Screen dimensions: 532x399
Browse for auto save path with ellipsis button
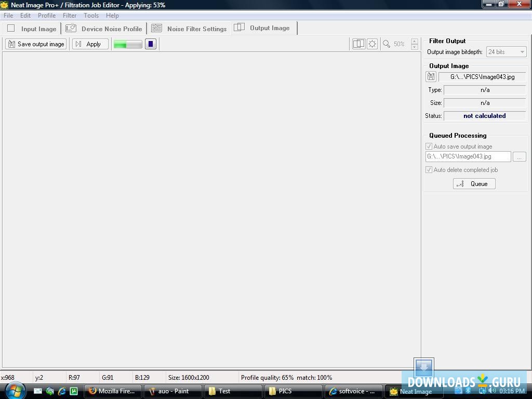[x=519, y=157]
